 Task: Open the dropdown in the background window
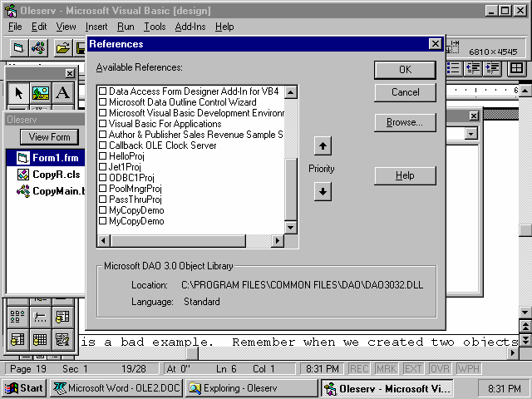471,133
